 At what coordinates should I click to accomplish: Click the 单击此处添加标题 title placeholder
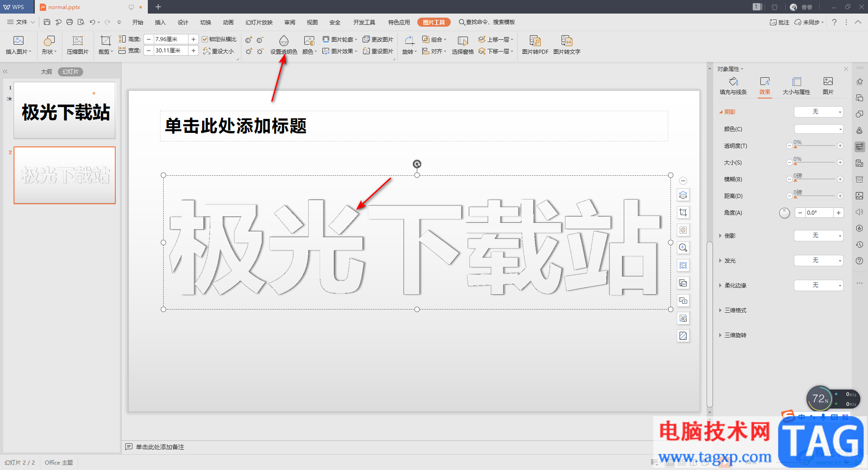[x=414, y=126]
